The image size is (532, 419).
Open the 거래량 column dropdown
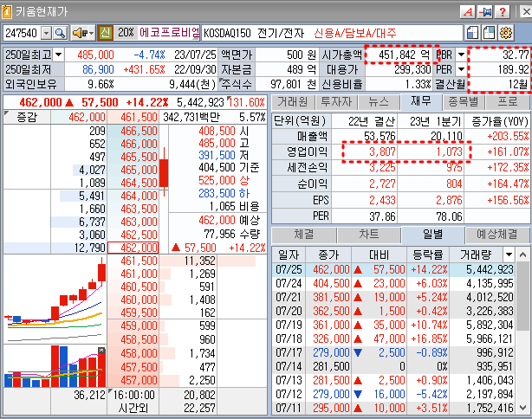click(x=509, y=255)
